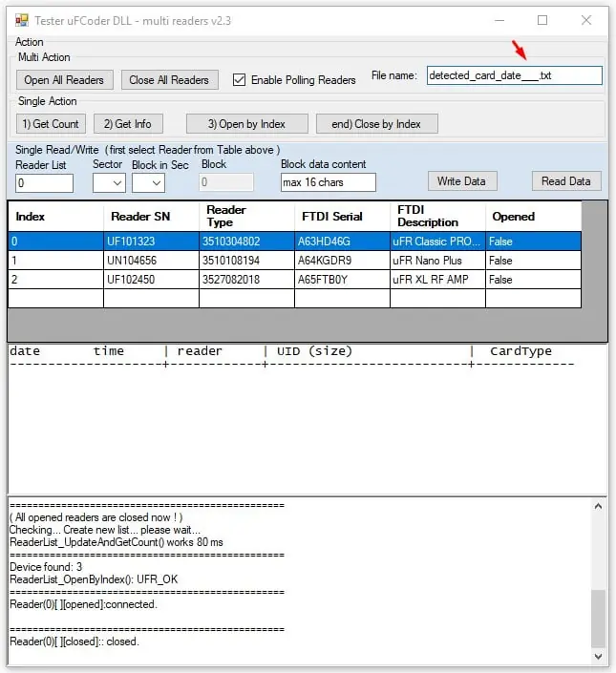
Task: Click reader type cell 3510304802
Action: [x=246, y=242]
